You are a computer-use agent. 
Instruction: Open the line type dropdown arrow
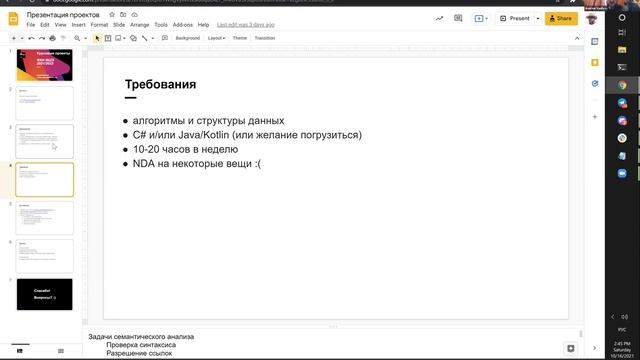pyautogui.click(x=153, y=38)
